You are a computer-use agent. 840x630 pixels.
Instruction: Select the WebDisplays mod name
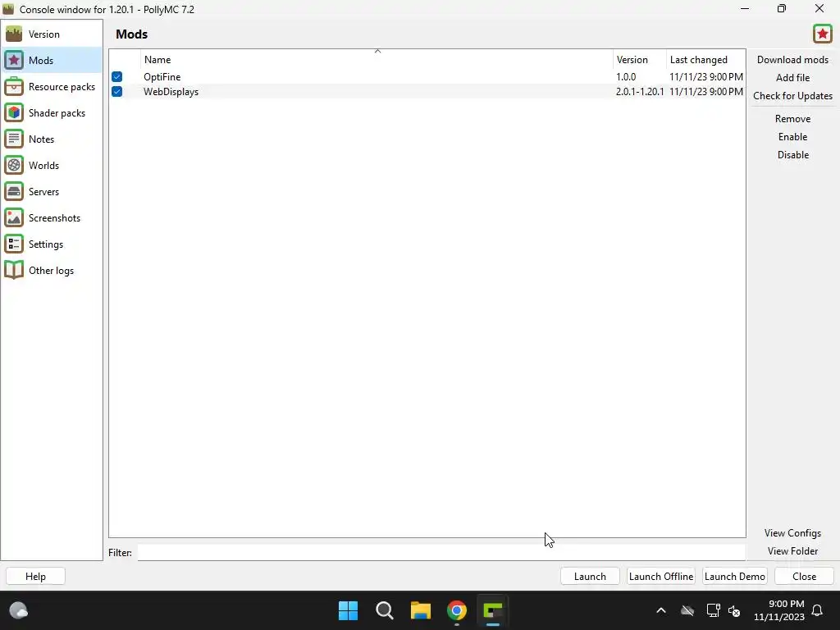[x=171, y=92]
